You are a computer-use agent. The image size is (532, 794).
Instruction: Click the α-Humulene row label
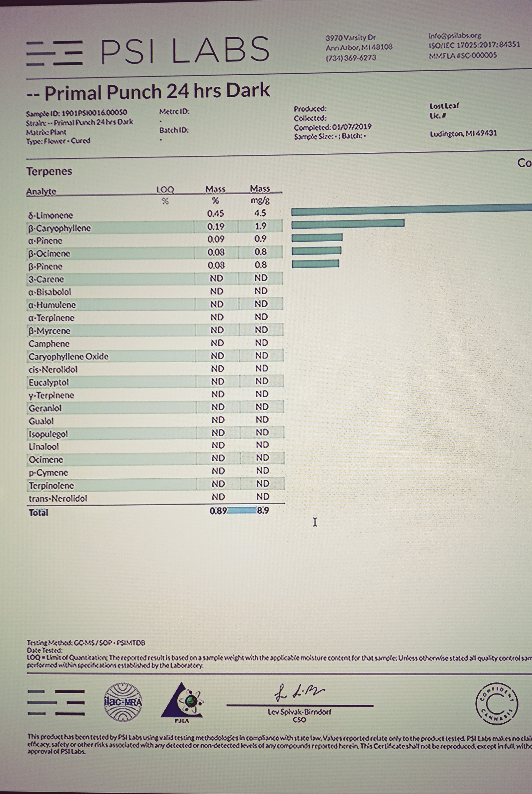point(52,305)
